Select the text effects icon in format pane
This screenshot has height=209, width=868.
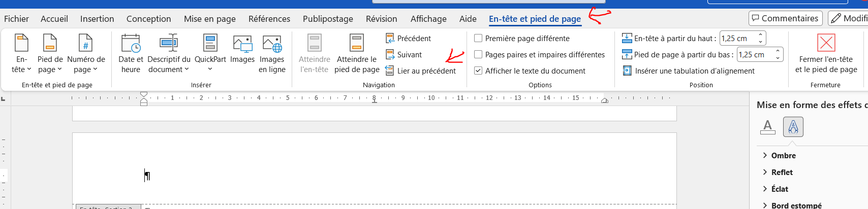pos(793,127)
